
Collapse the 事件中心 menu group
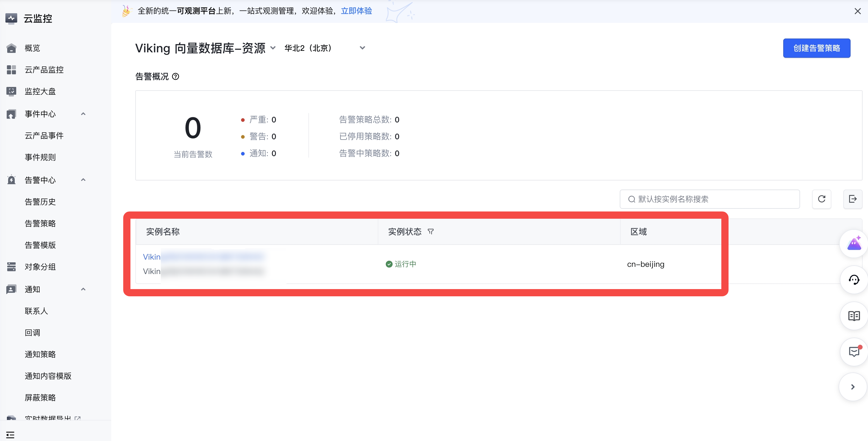tap(83, 114)
